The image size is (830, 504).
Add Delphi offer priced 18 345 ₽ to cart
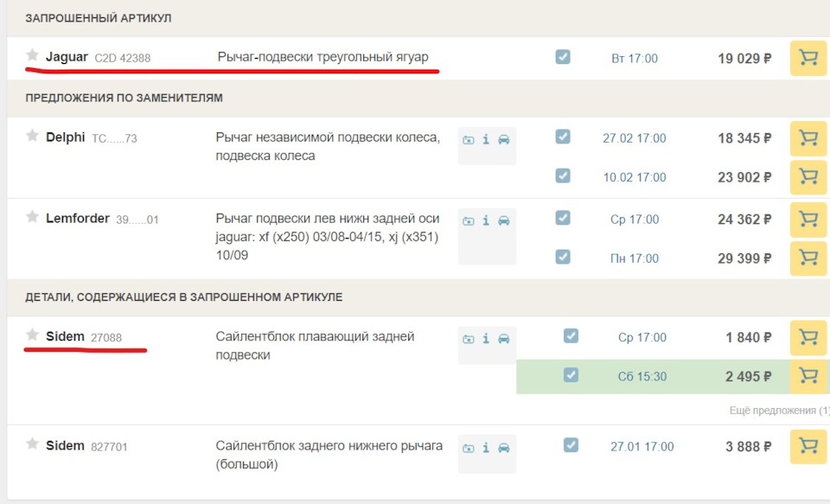click(808, 138)
